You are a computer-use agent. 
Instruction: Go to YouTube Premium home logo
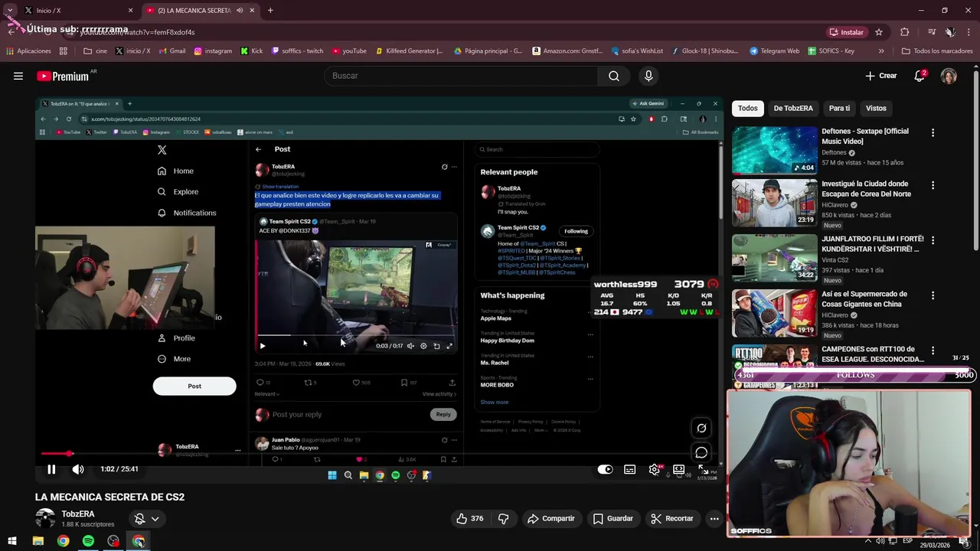tap(63, 77)
